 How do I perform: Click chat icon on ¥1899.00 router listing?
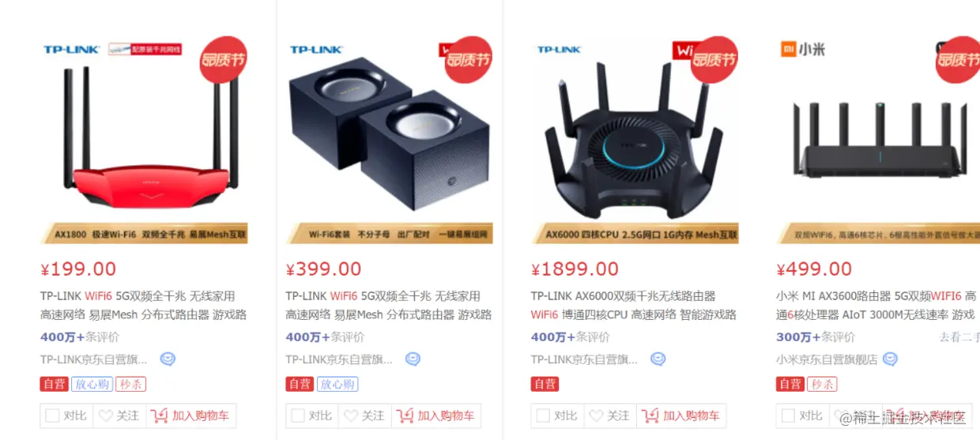658,359
